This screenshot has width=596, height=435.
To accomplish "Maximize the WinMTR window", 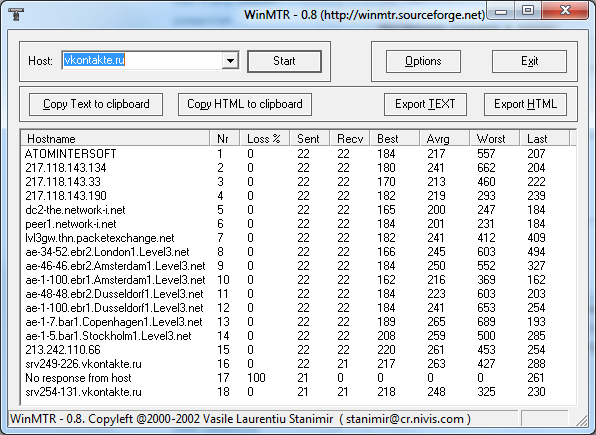I will (x=528, y=10).
